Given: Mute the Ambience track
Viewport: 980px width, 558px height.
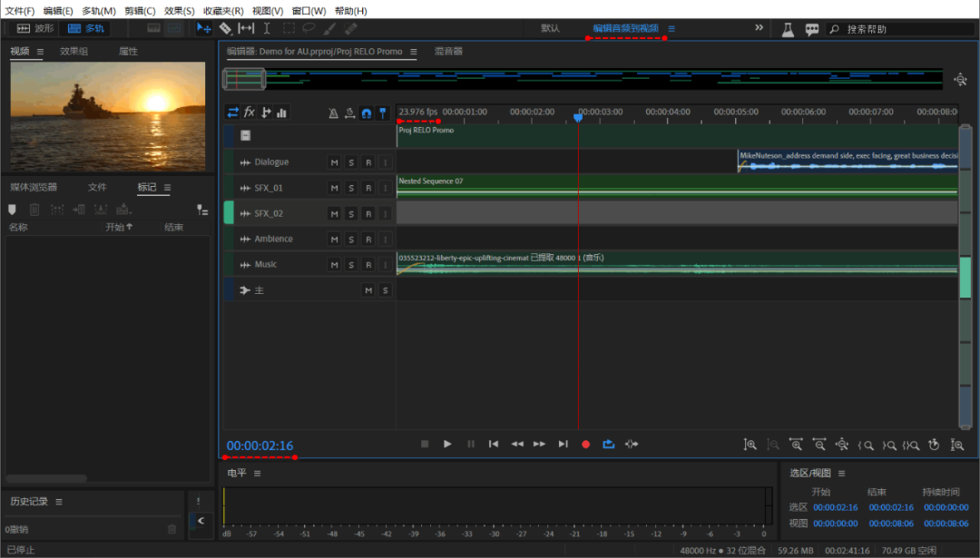Looking at the screenshot, I should coord(334,240).
